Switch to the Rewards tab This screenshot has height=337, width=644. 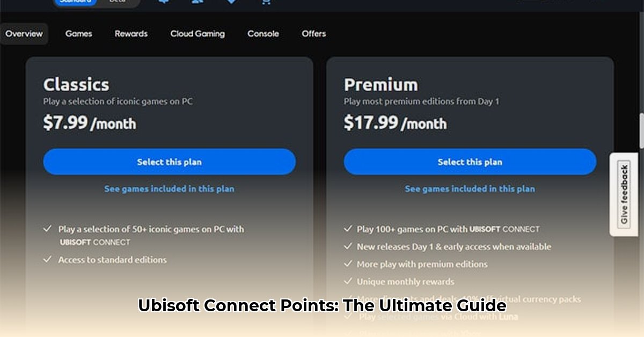[x=131, y=34]
